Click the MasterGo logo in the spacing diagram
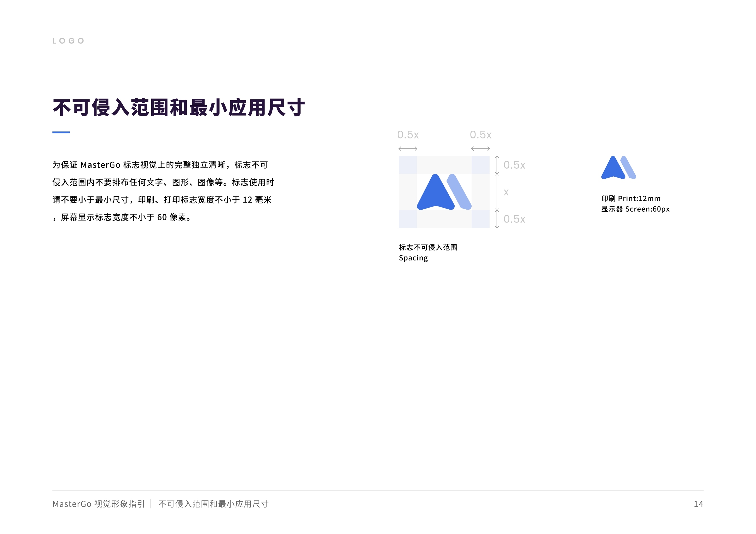Image resolution: width=756 pixels, height=534 pixels. click(x=444, y=192)
